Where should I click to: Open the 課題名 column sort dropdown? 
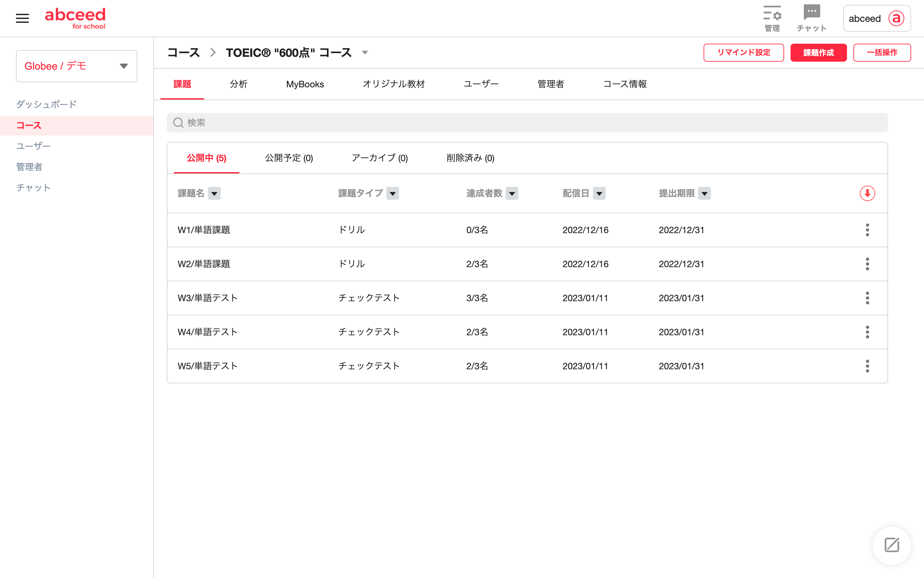tap(214, 193)
